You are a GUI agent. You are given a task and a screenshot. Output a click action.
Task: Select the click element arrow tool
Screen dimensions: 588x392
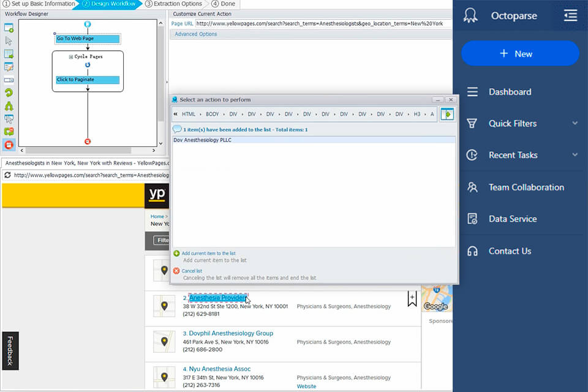[x=9, y=40]
